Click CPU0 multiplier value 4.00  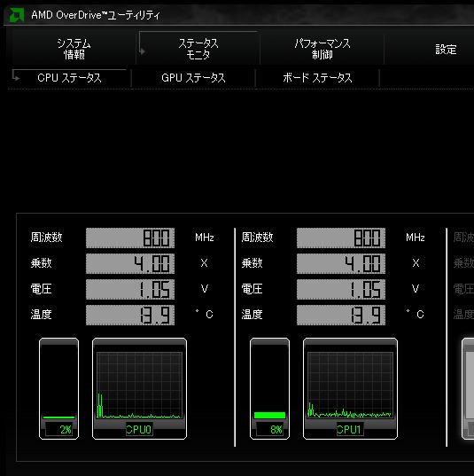[130, 263]
